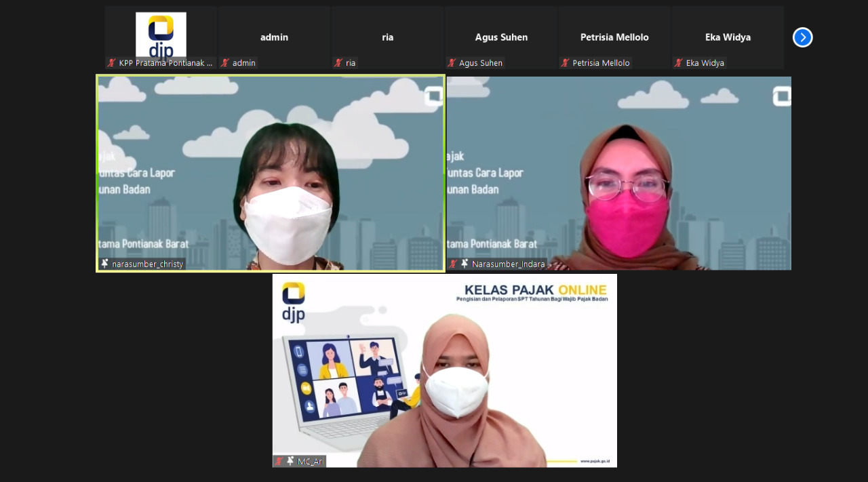Viewport: 868px width, 482px height.
Task: Click muted mic icon for KPP Pratama Pontianak
Action: (x=112, y=63)
